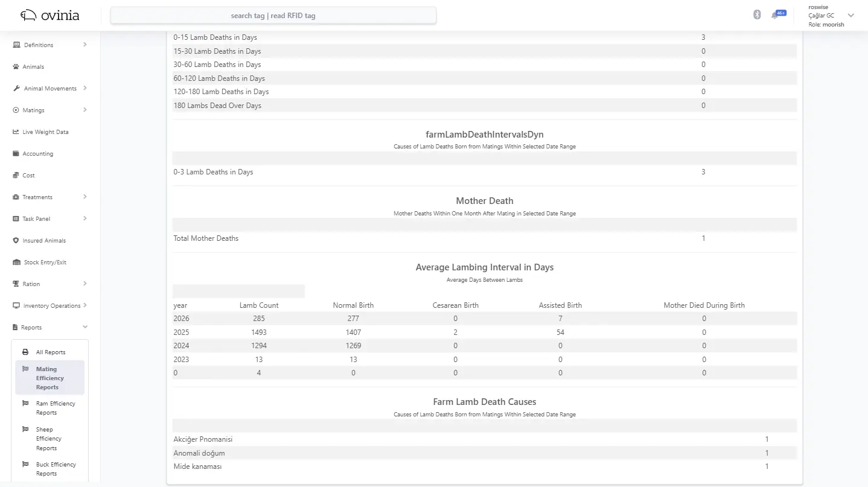Open the user profile dropdown arrow

click(851, 15)
